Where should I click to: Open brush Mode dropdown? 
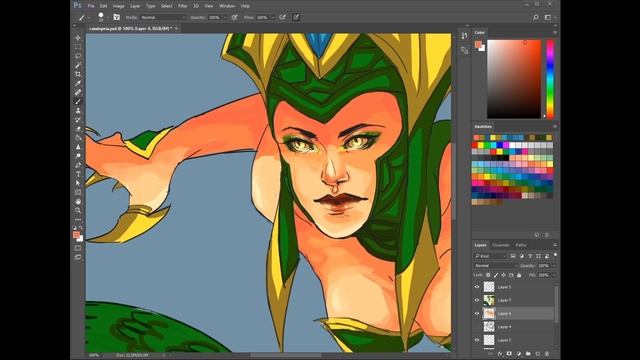[x=163, y=18]
